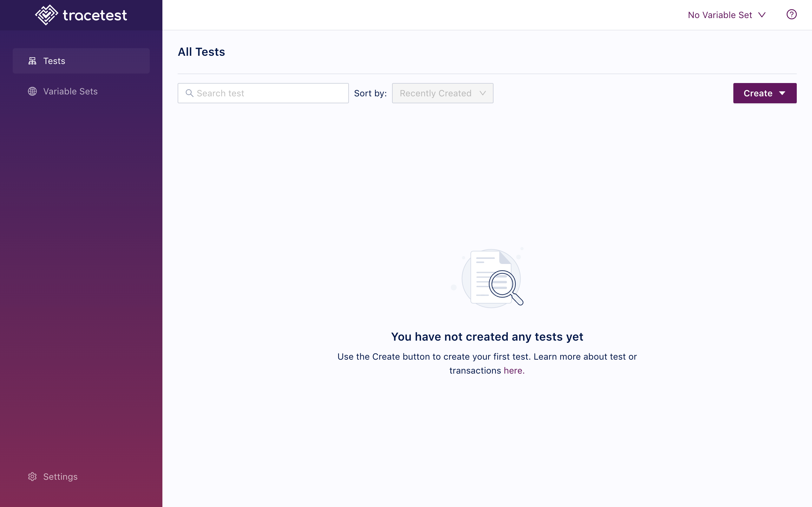
Task: Click the Tracetest logo icon
Action: click(47, 15)
